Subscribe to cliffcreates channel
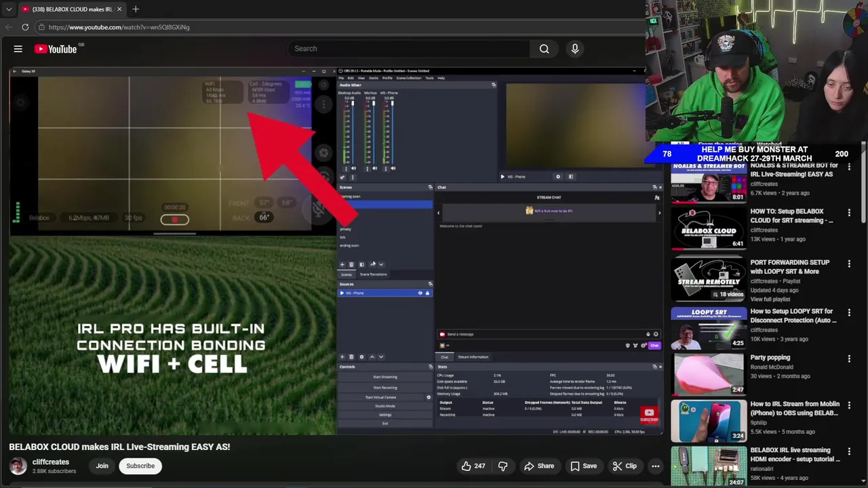Image resolution: width=868 pixels, height=488 pixels. [140, 466]
